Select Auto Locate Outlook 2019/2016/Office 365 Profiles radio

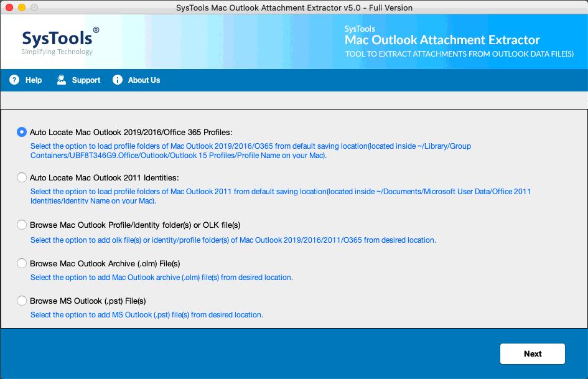pos(22,132)
